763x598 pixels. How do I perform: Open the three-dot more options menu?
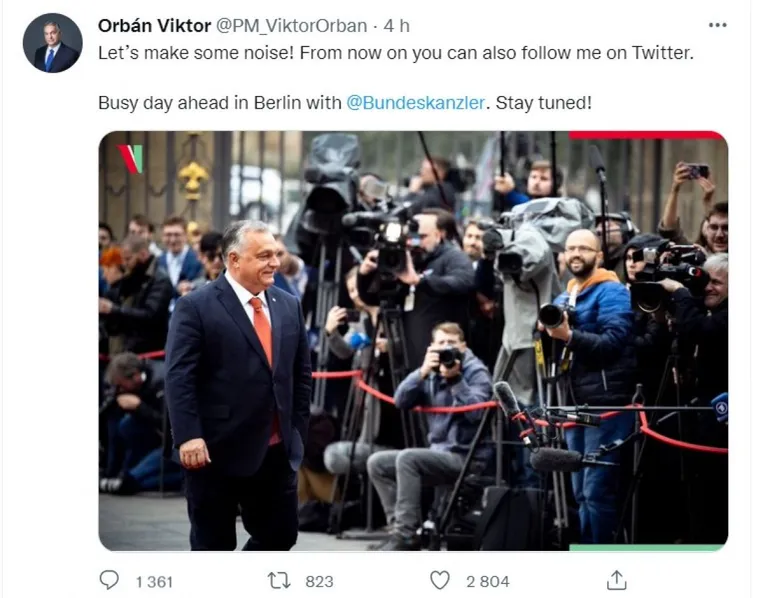point(717,25)
